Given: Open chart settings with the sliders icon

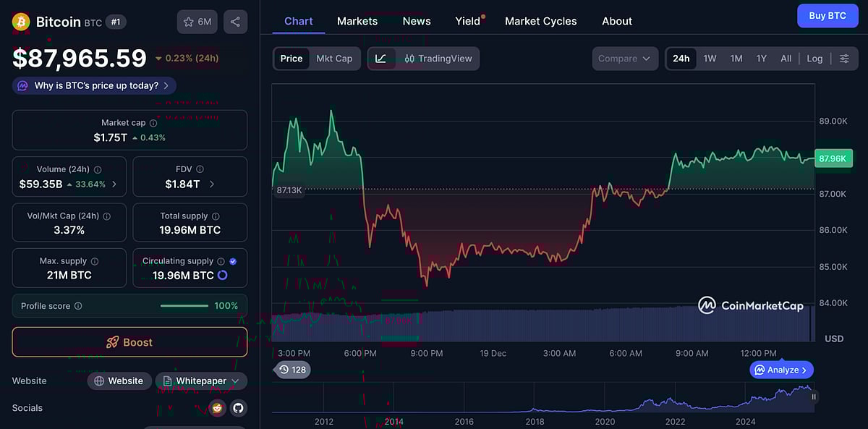Looking at the screenshot, I should (844, 59).
